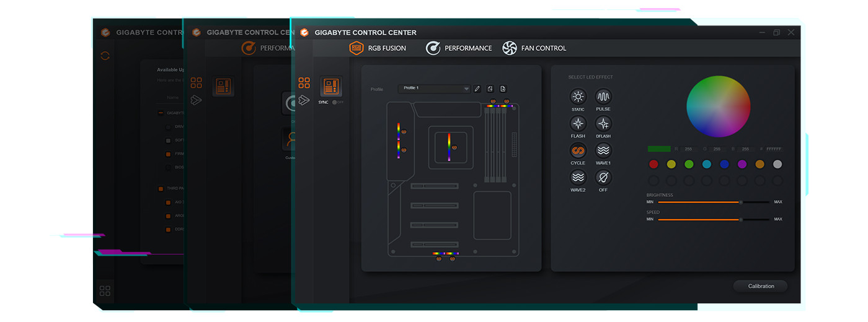Select the Static LED effect
The image size is (868, 322).
click(x=578, y=97)
